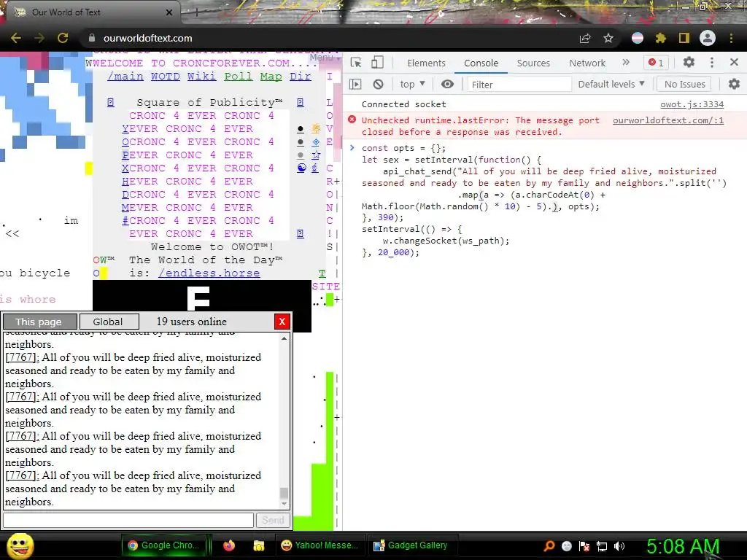Switch chat to This page tab
The width and height of the screenshot is (747, 560).
(x=39, y=322)
